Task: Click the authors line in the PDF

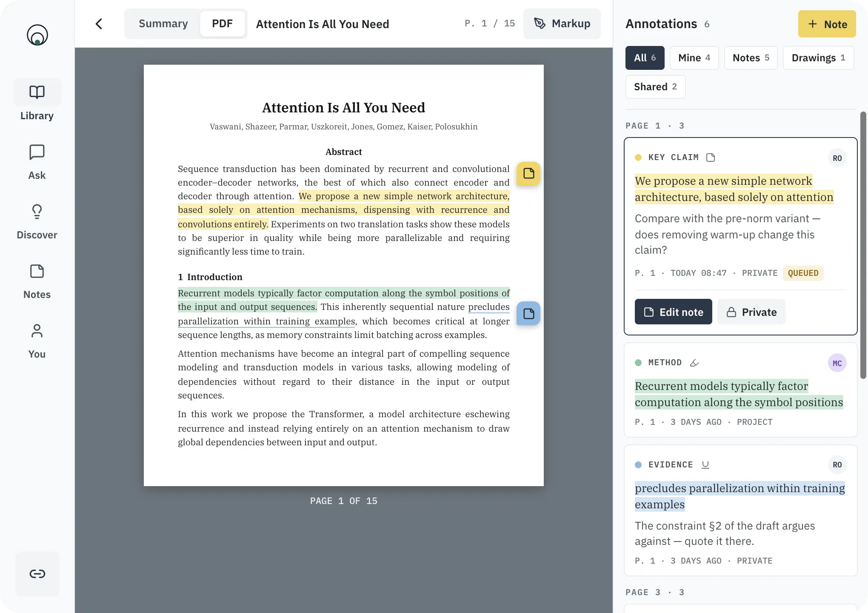Action: pos(344,127)
